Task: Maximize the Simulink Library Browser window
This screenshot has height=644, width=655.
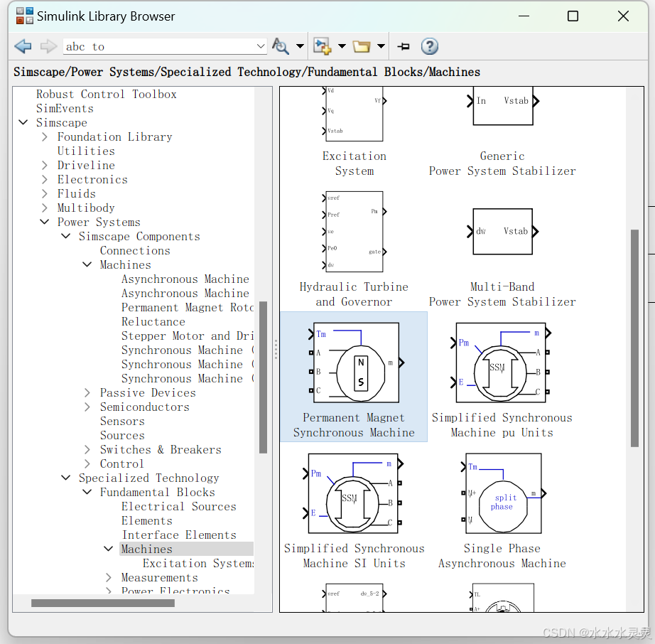Action: click(x=573, y=16)
